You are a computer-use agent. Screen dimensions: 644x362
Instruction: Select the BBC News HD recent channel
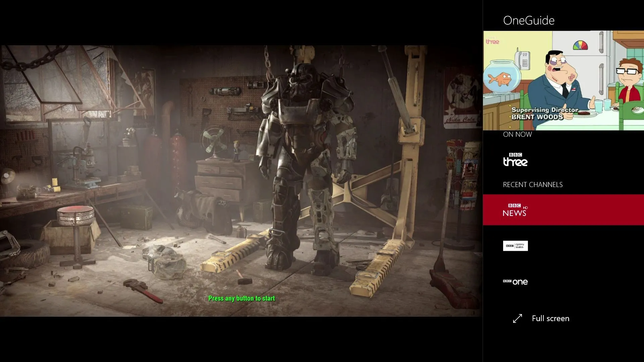click(x=563, y=210)
